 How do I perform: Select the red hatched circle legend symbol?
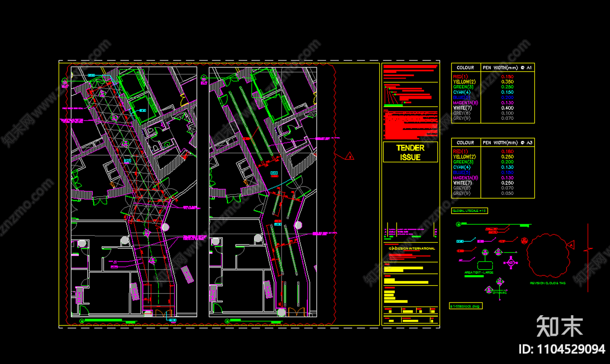[524, 241]
